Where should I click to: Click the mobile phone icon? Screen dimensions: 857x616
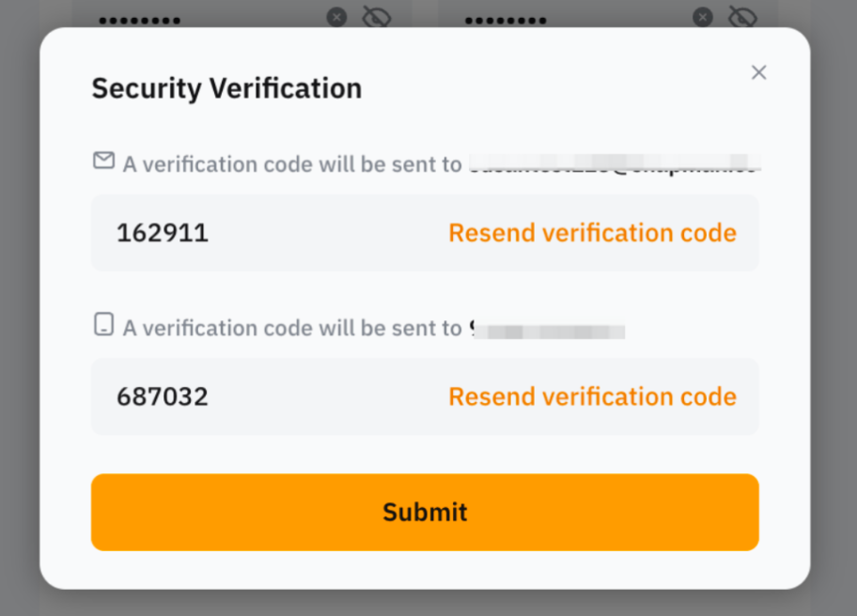(103, 323)
